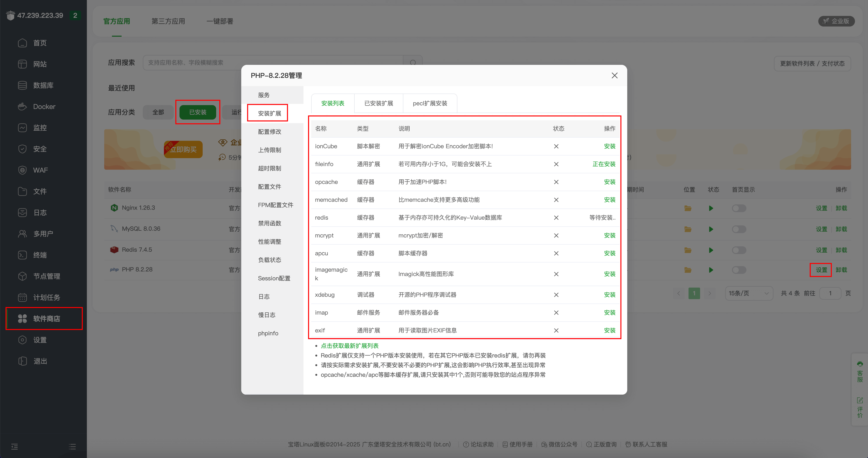Open 软件商店 from the sidebar

44,318
